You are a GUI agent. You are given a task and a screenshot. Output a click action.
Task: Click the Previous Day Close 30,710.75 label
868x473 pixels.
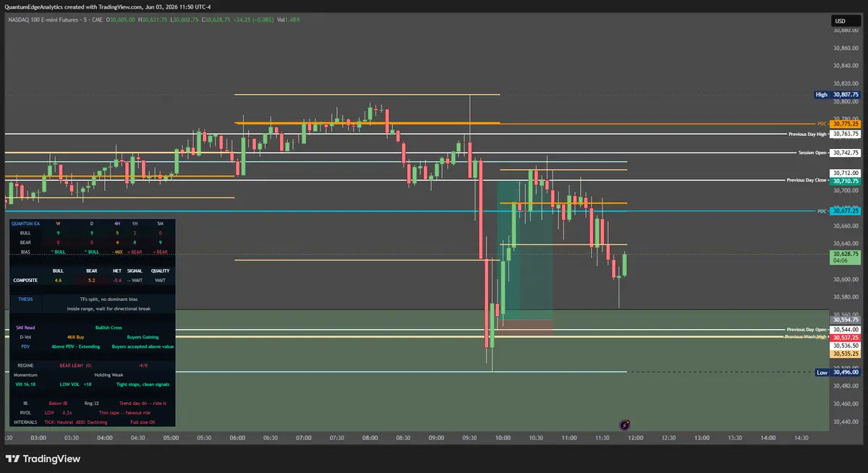(x=823, y=180)
